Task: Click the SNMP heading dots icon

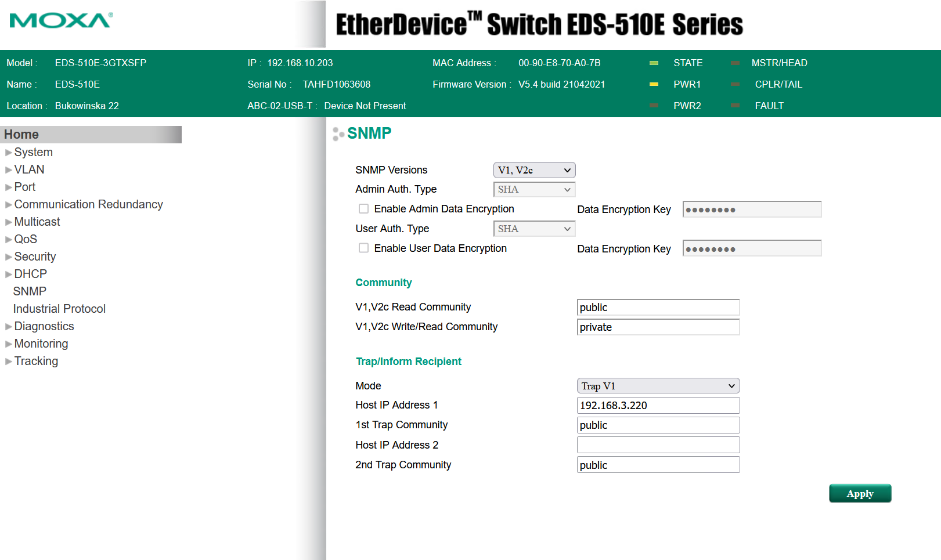Action: (x=338, y=134)
